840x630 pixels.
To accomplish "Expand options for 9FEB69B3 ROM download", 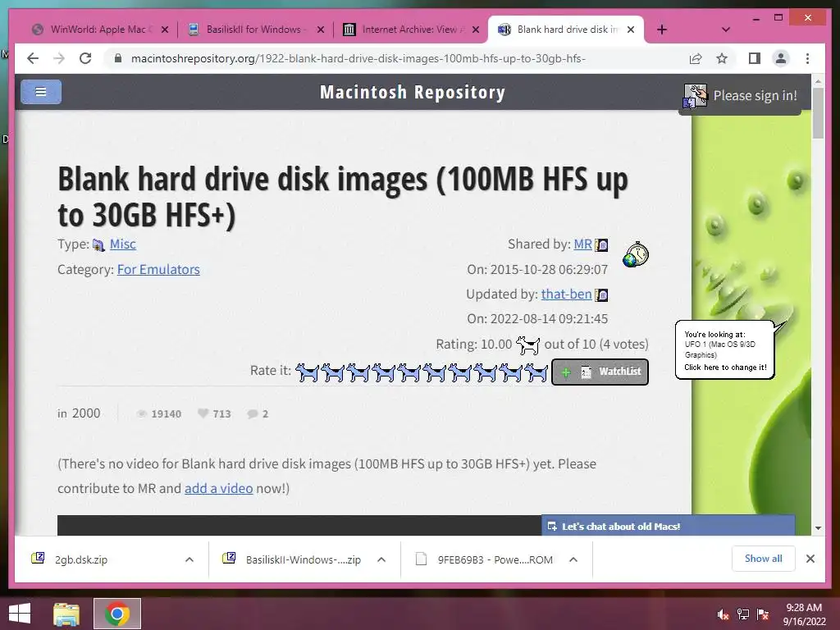I will coord(573,559).
